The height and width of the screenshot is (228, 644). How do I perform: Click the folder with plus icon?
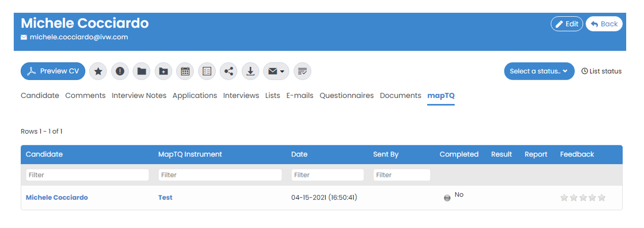tap(163, 71)
